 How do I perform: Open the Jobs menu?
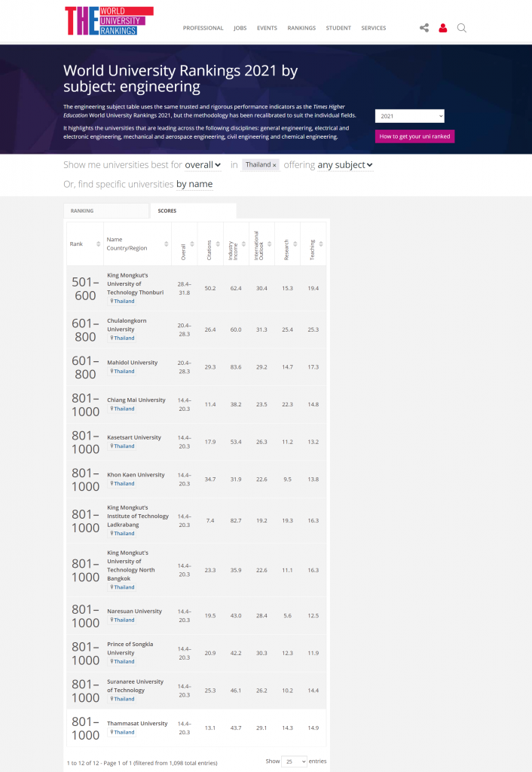pyautogui.click(x=240, y=28)
